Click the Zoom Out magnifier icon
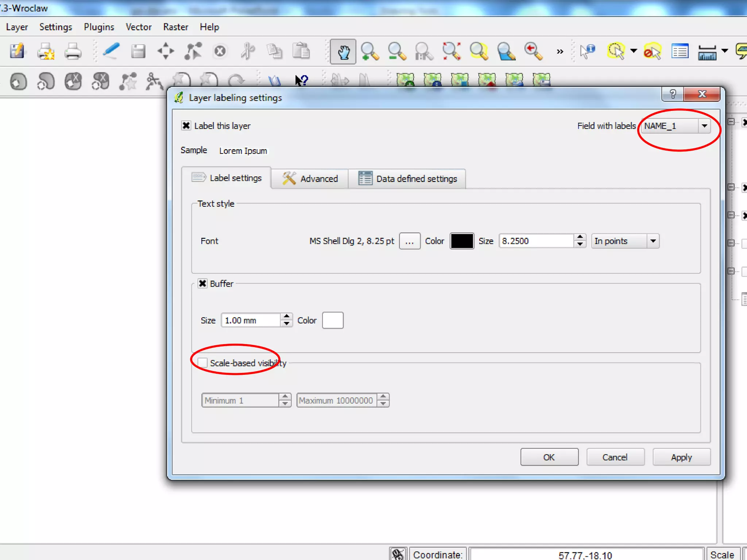Viewport: 747px width, 560px height. point(396,51)
